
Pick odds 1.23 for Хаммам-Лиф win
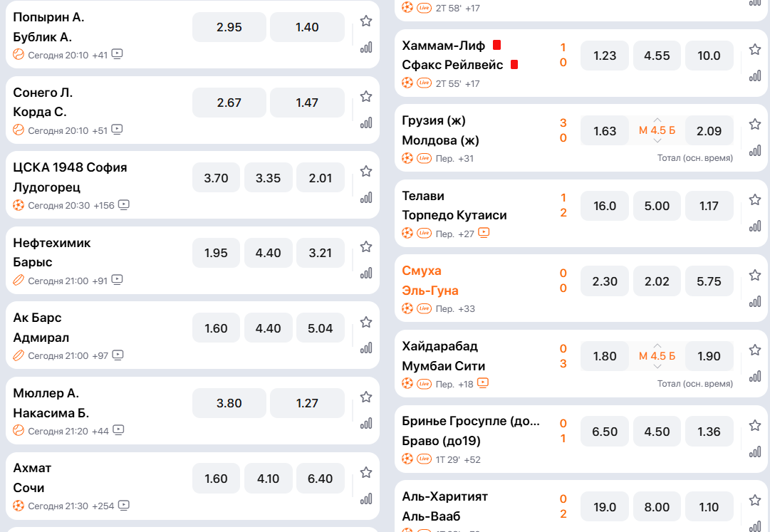(x=605, y=56)
